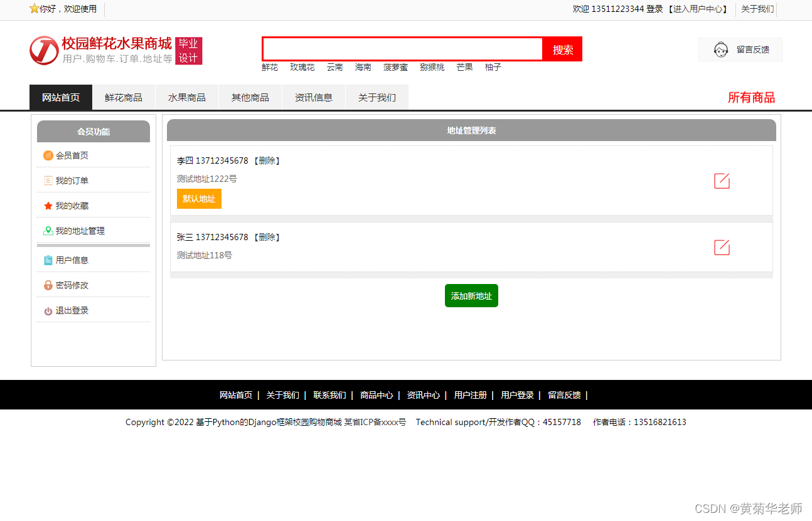Open 我的订单 via its sidebar icon
The width and height of the screenshot is (812, 521).
click(x=48, y=180)
